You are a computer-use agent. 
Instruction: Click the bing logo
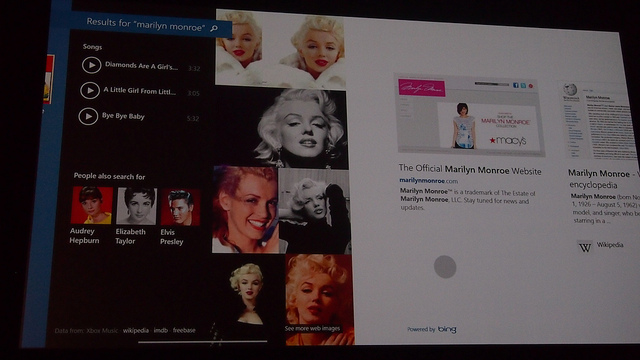click(447, 329)
